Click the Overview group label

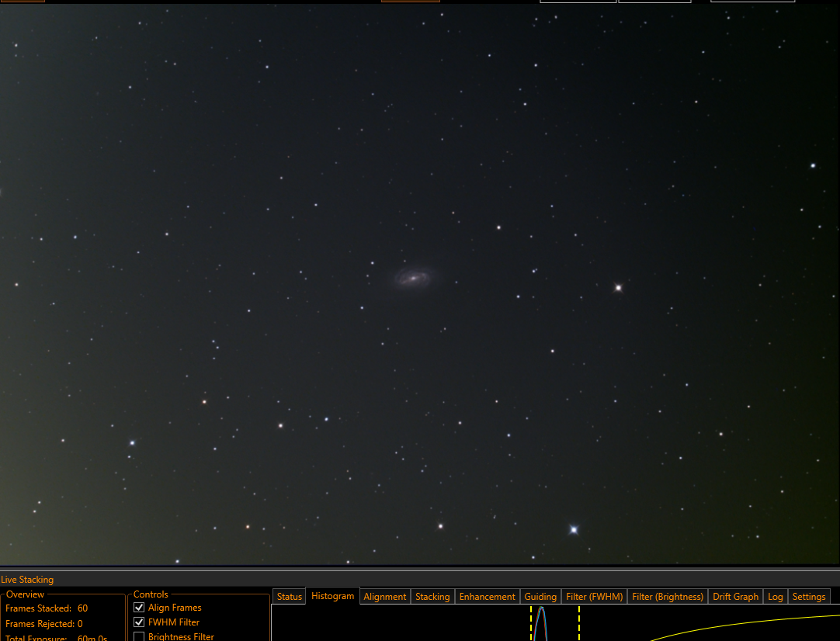click(x=25, y=594)
